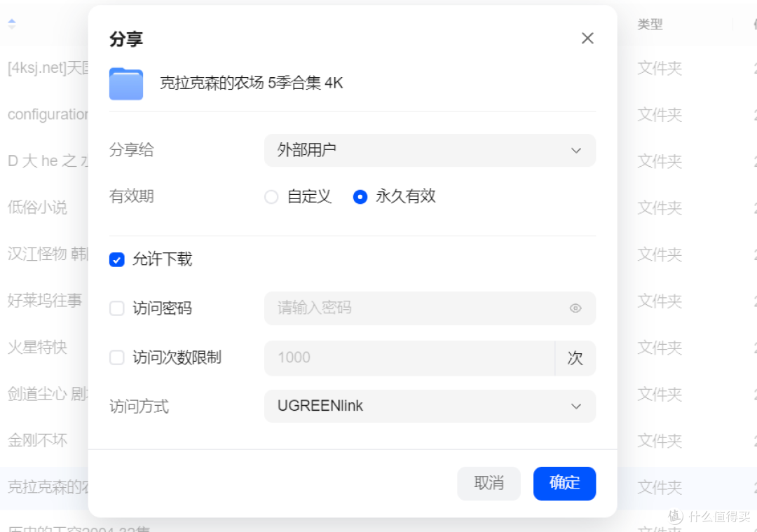Select the configuration folder row
The height and width of the screenshot is (532, 757).
[48, 114]
